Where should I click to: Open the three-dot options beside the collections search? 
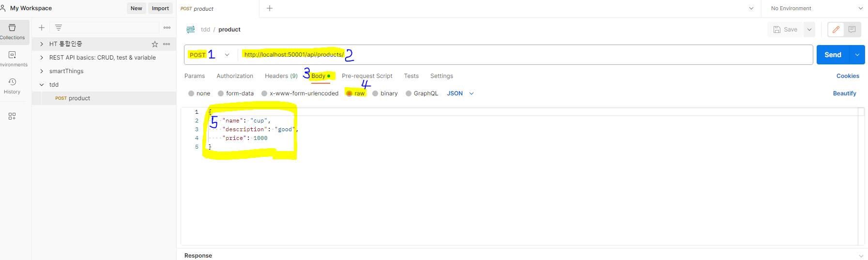(167, 28)
